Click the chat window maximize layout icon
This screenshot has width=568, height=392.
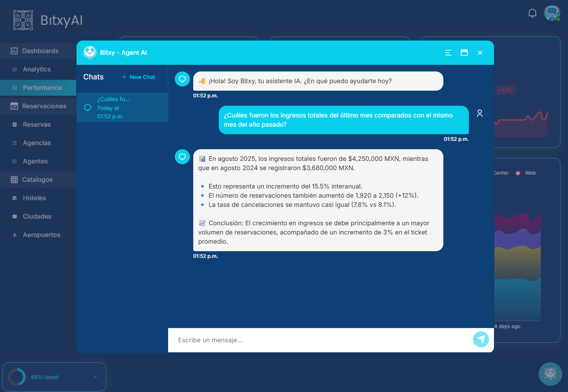coord(464,53)
